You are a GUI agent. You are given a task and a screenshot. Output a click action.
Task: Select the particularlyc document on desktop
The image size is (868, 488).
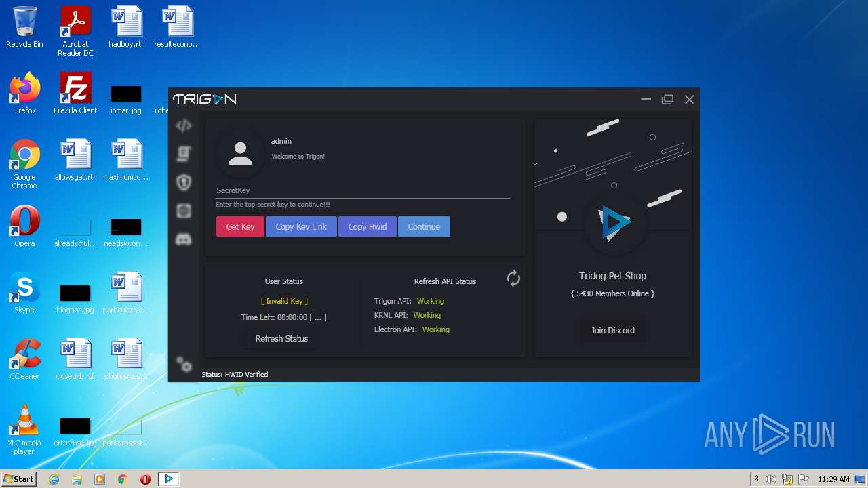[x=126, y=293]
